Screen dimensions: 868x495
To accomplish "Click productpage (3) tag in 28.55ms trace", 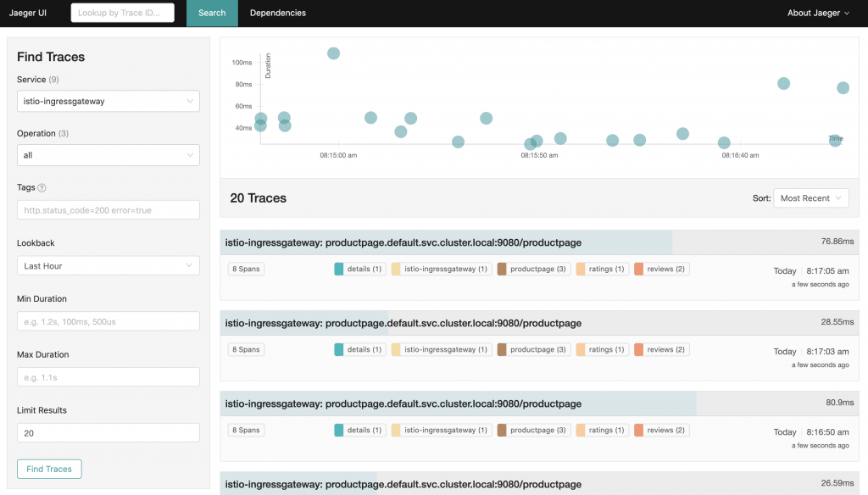I will point(534,349).
